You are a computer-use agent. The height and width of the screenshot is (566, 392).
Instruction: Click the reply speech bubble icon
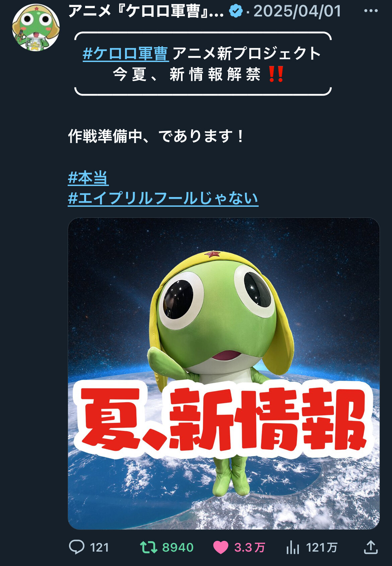[x=77, y=547]
